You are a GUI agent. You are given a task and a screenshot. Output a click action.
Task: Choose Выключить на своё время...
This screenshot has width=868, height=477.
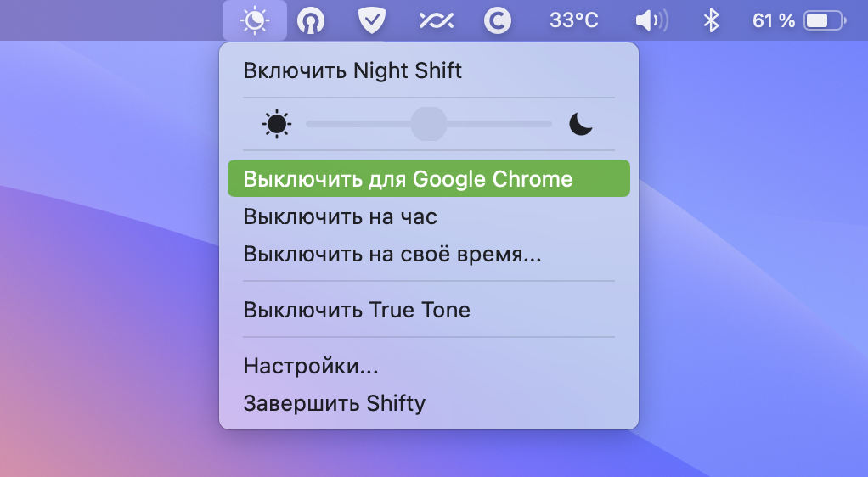click(429, 254)
